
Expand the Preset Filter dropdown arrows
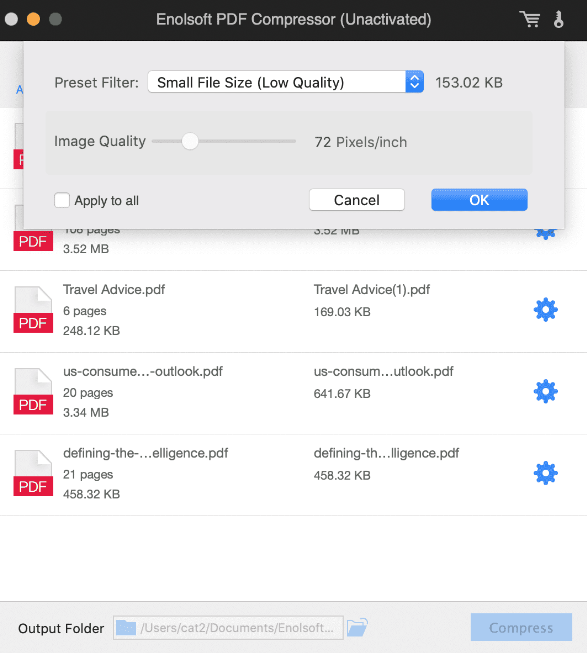[414, 82]
